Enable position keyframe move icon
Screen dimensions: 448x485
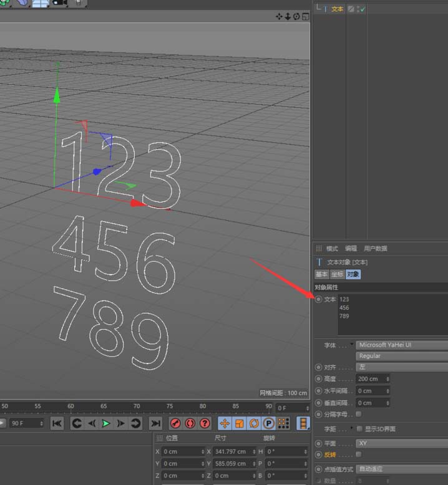(225, 423)
